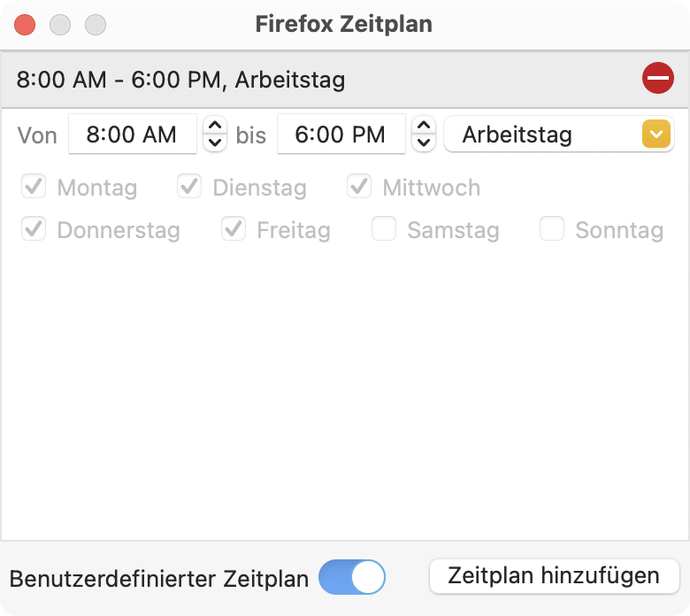Decrease the bis end time stepper

(424, 142)
